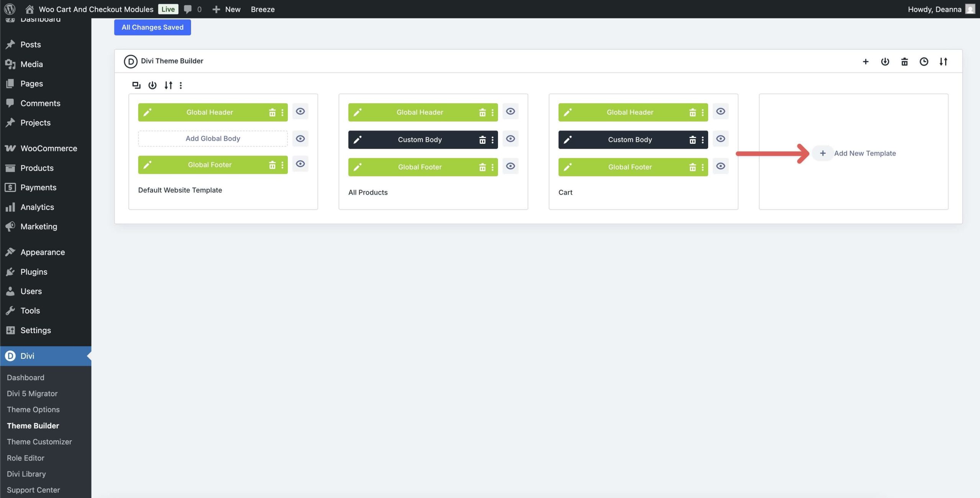Toggle the Cart template Global Footer eye icon

720,166
